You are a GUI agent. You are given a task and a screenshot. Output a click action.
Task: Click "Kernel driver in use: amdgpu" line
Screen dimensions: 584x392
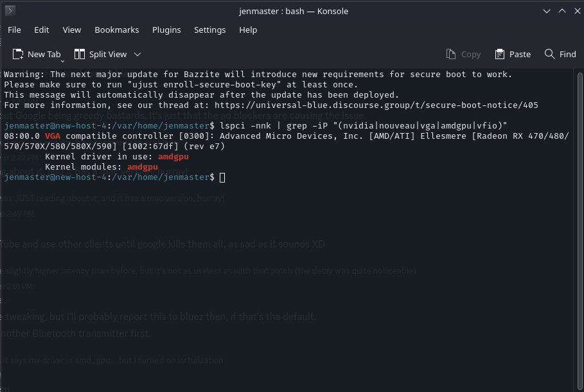117,157
